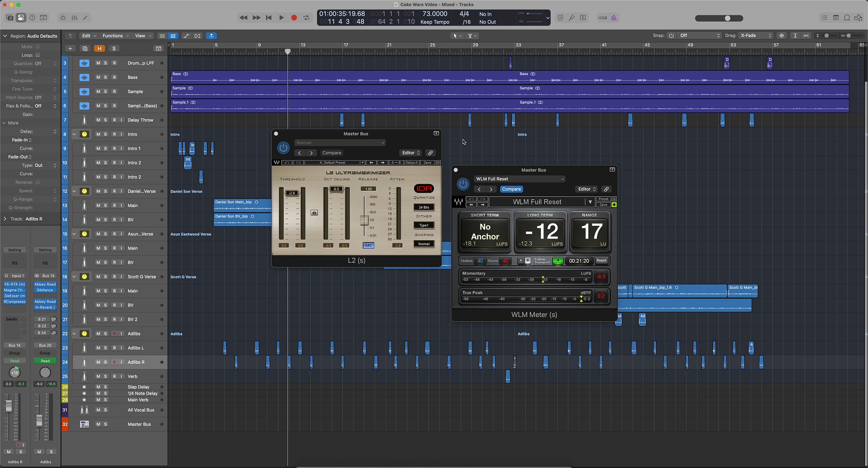Record-enable the Delay Throw track

click(x=114, y=120)
